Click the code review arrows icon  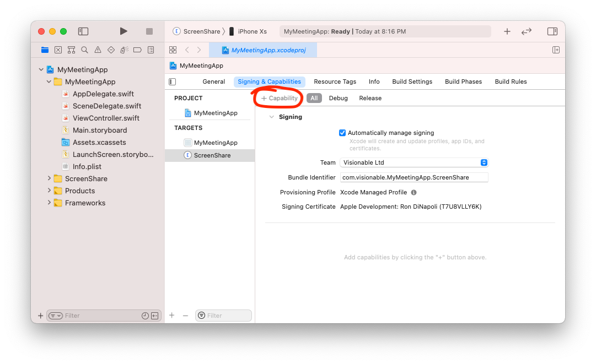(x=527, y=31)
